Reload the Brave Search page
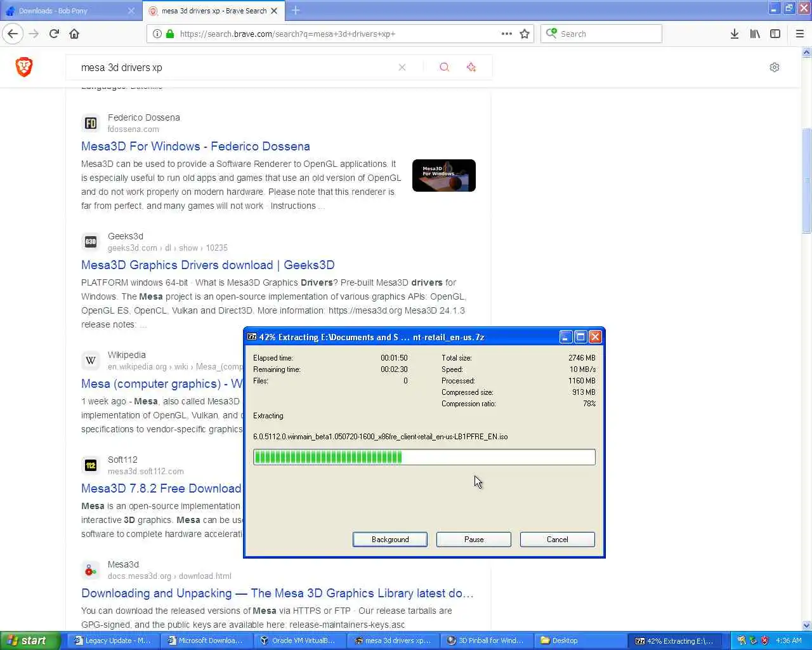Image resolution: width=812 pixels, height=650 pixels. pos(55,34)
